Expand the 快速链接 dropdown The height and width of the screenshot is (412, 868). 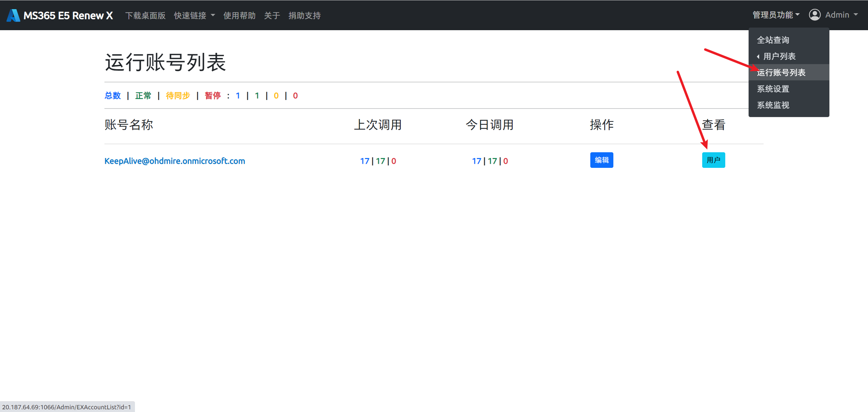[194, 15]
